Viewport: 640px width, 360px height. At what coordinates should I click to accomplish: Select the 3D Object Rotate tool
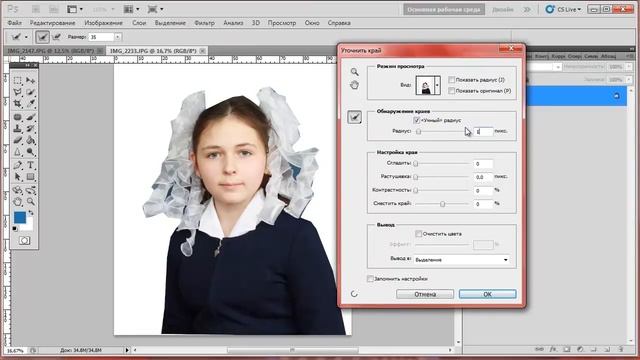click(18, 190)
